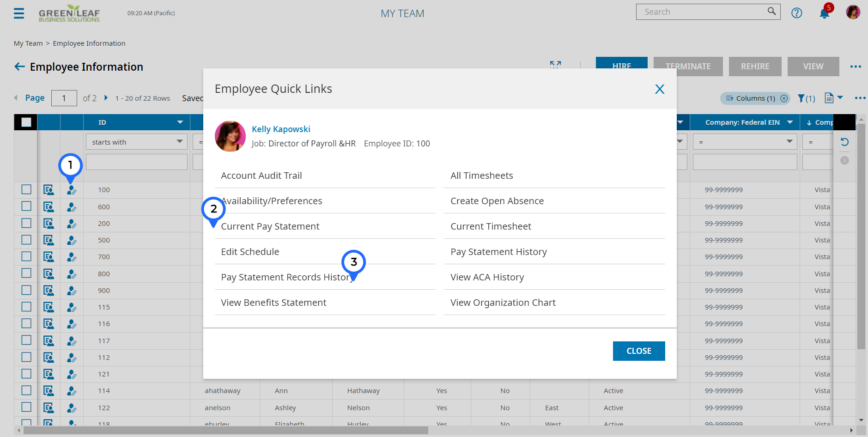Click the table's vertical scrollbar
Screen dimensions: 868x437
861,236
